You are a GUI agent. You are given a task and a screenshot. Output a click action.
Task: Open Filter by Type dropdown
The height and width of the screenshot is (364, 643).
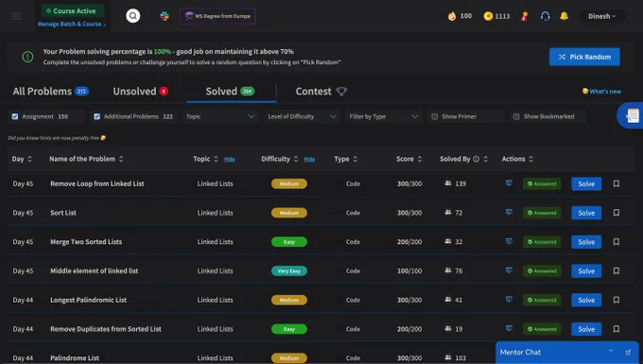click(x=383, y=116)
